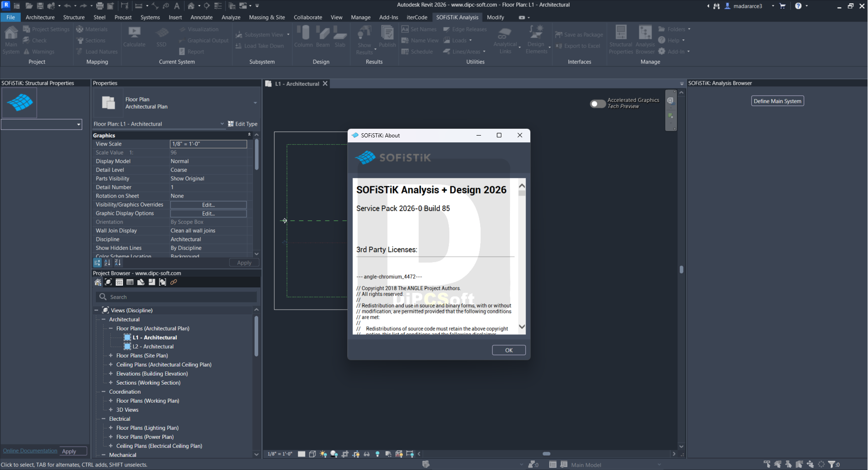This screenshot has width=868, height=470.
Task: Click OK in the SOFiSTiK About dialog
Action: (509, 350)
